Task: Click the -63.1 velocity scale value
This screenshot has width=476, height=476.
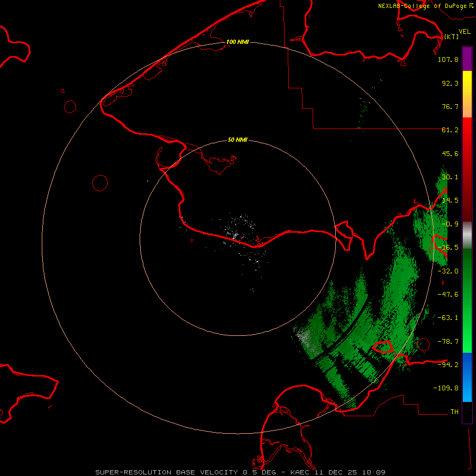Action: 448,318
